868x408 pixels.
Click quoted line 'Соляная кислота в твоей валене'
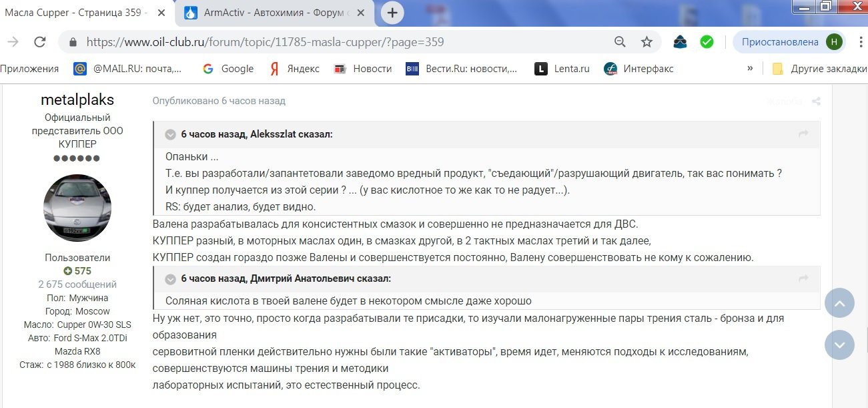pyautogui.click(x=348, y=301)
